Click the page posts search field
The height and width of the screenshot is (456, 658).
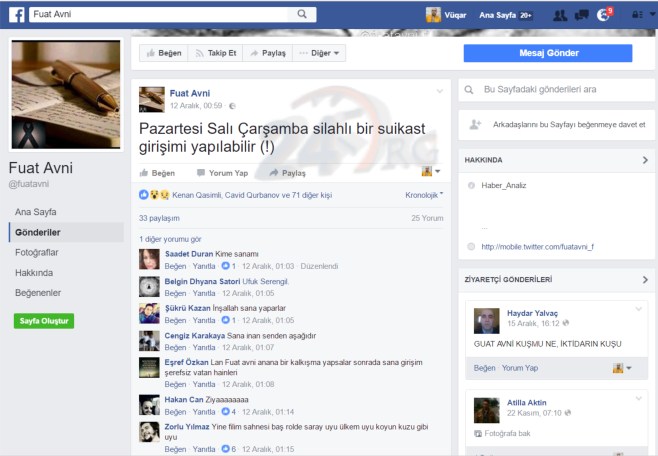point(555,89)
